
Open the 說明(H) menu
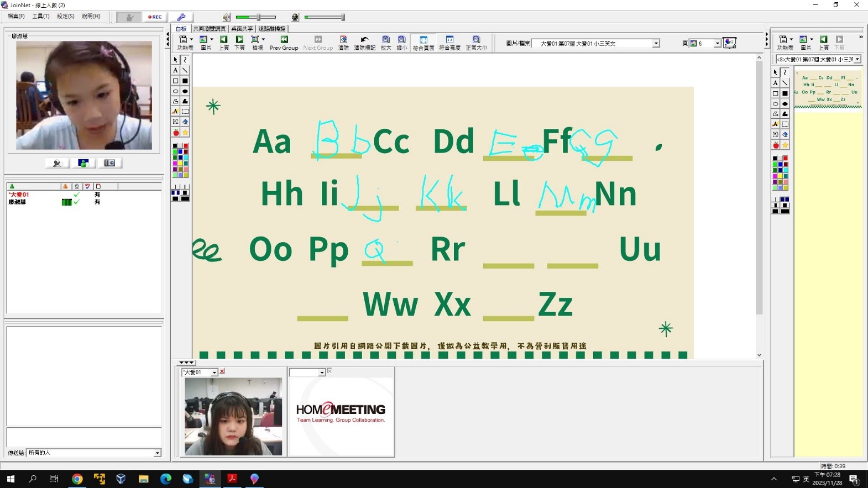(91, 17)
